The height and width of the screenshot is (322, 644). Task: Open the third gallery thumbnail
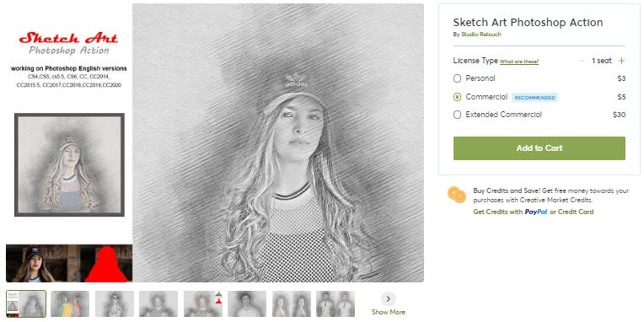(115, 304)
